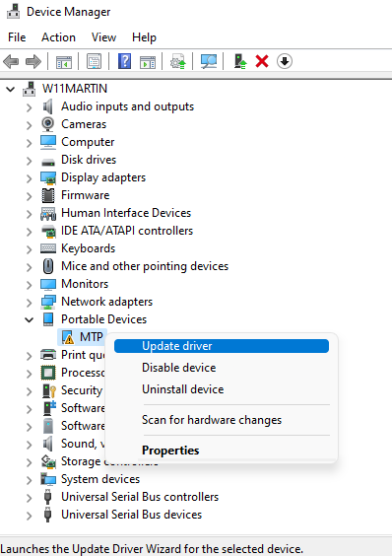Collapse the Portable Devices category
Screen dimensions: 392x556
pyautogui.click(x=30, y=319)
